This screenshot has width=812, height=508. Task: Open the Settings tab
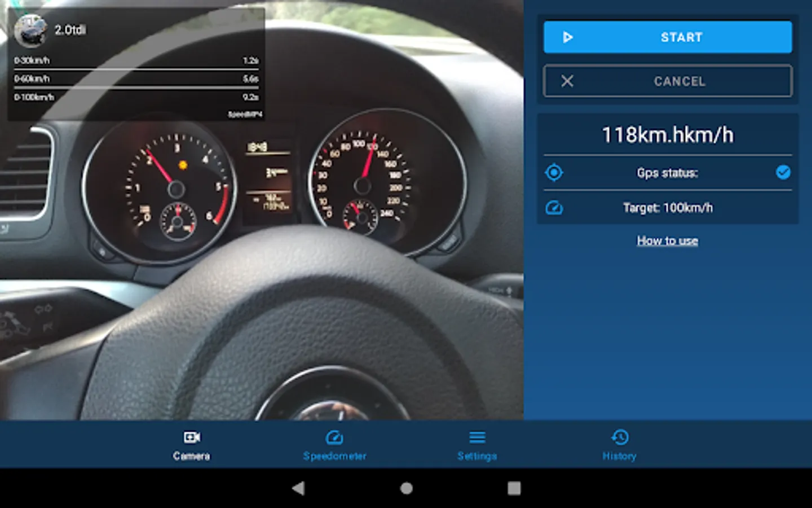point(477,445)
